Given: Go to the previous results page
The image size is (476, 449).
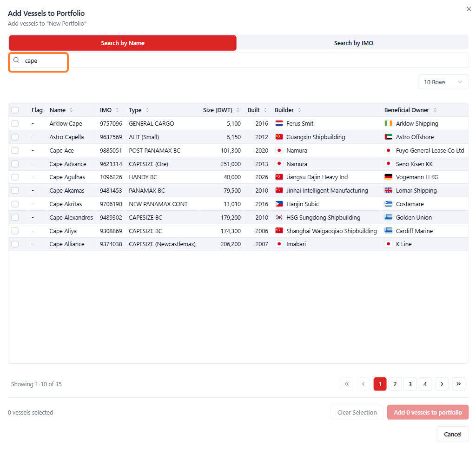Looking at the screenshot, I should click(x=364, y=384).
